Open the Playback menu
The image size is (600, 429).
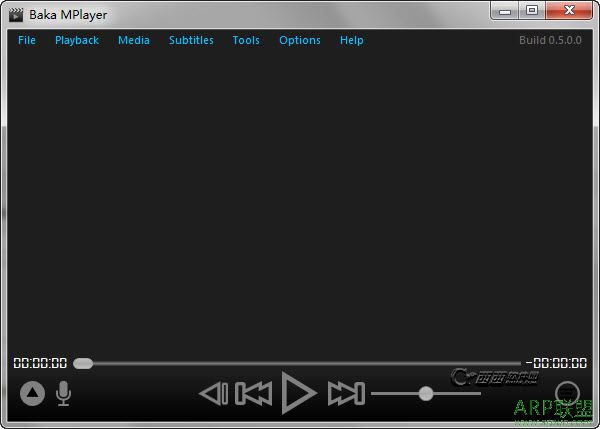coord(77,40)
